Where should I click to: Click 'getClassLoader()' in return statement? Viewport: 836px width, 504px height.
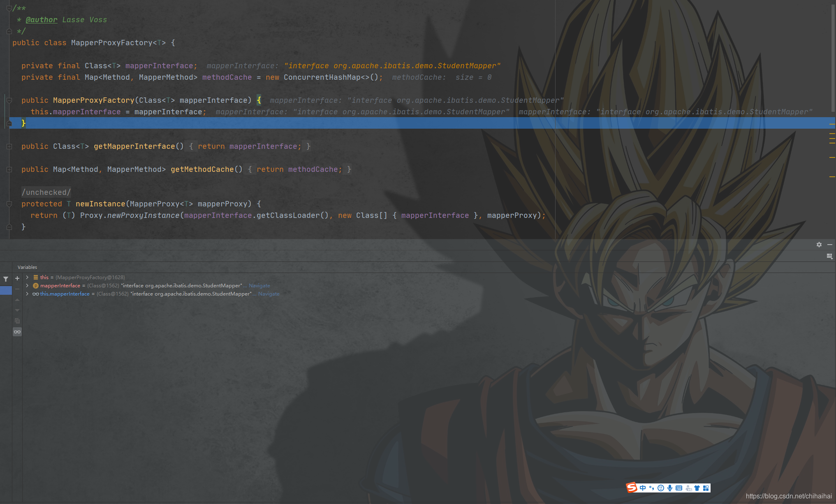(293, 215)
